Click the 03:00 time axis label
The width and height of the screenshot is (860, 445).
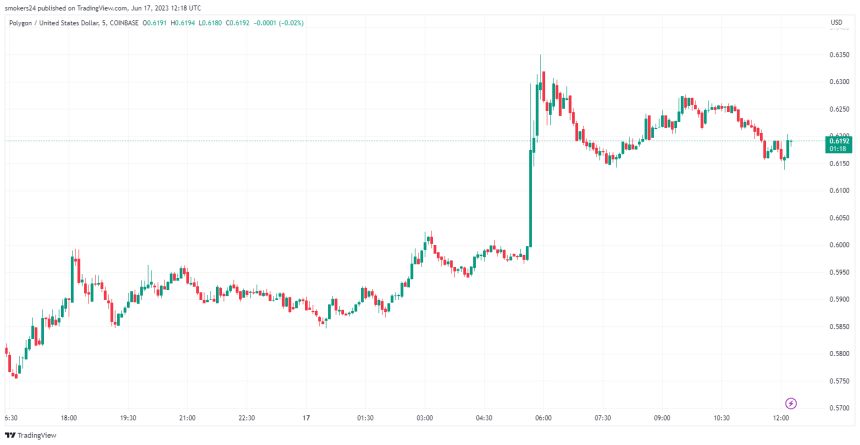[x=425, y=417]
